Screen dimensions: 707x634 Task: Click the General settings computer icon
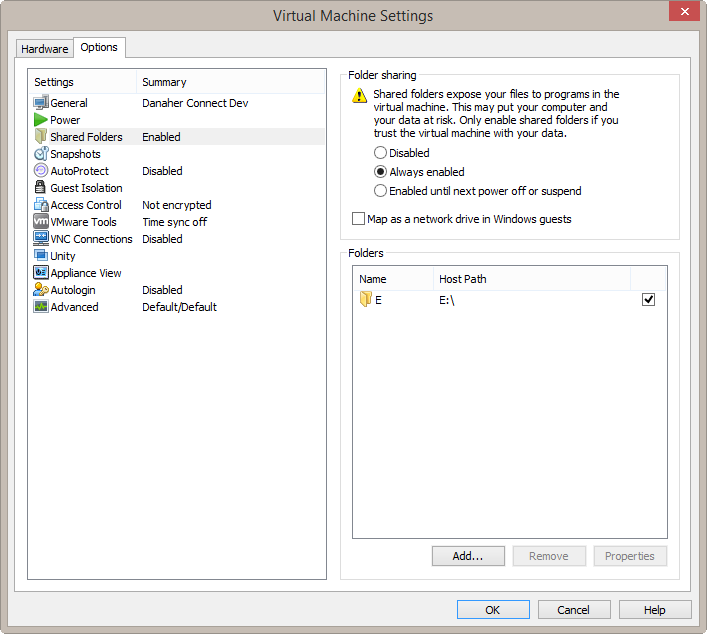click(x=41, y=103)
